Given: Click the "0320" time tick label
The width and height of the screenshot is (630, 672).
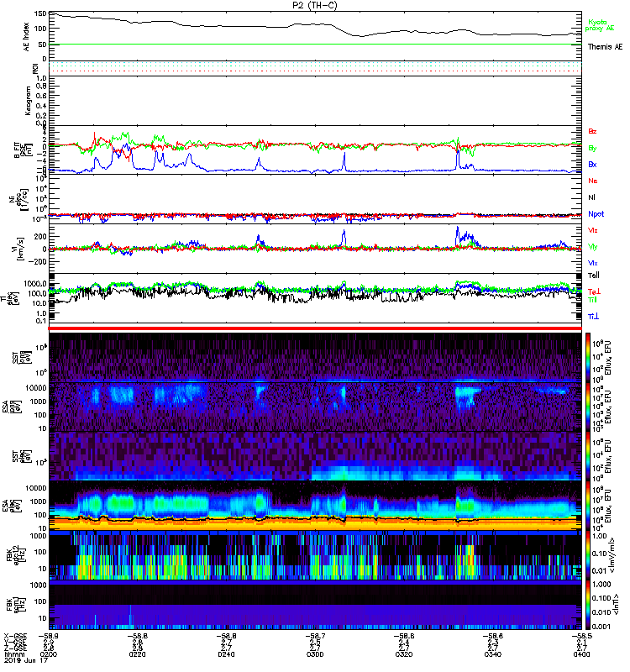Looking at the screenshot, I should click(404, 654).
